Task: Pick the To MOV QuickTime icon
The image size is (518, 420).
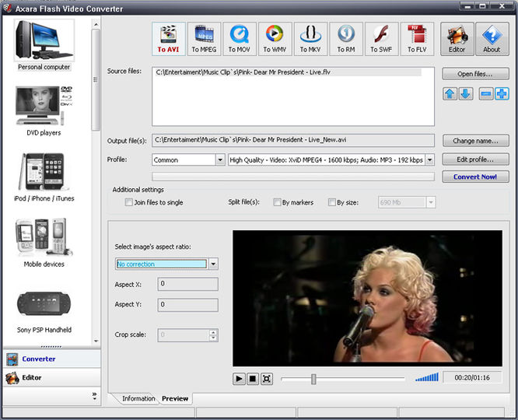Action: (x=240, y=39)
